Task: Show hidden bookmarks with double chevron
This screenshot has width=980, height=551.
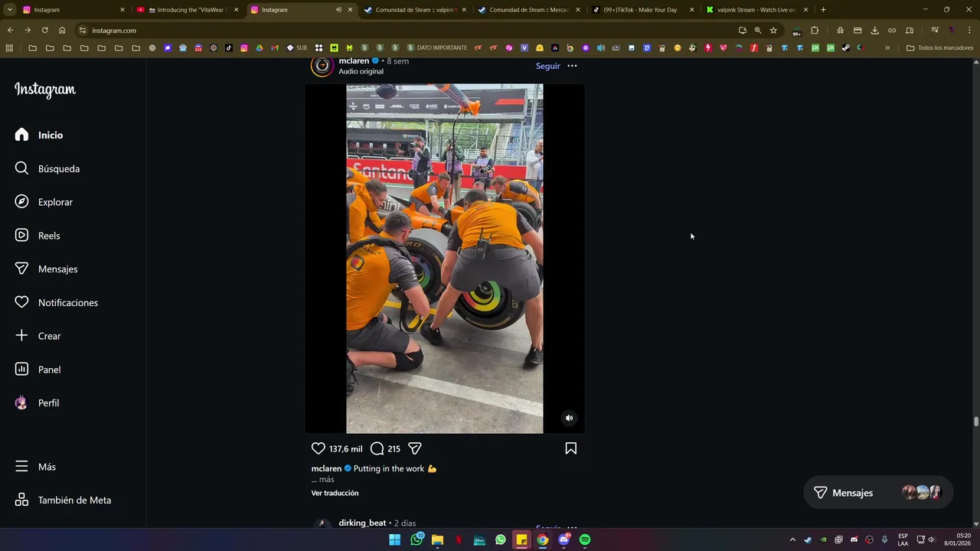Action: (x=887, y=47)
